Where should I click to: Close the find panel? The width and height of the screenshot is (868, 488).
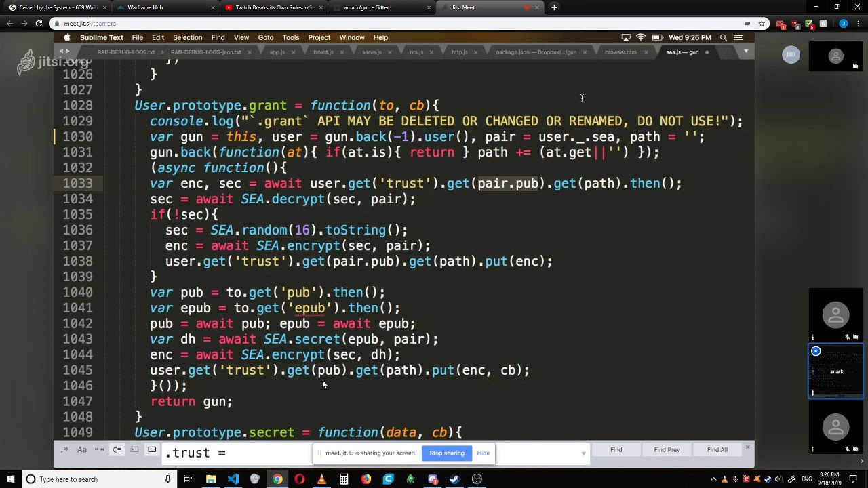point(747,447)
